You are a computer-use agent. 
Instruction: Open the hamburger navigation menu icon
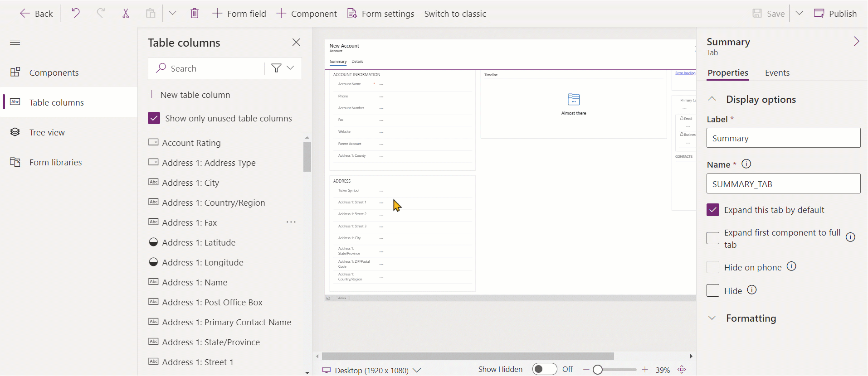15,43
